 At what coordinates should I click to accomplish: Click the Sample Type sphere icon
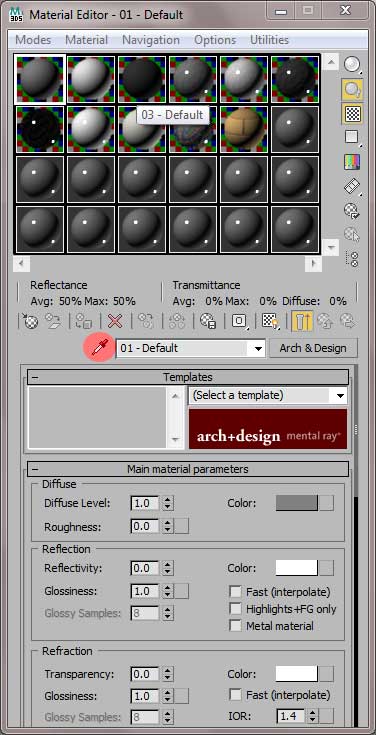352,65
